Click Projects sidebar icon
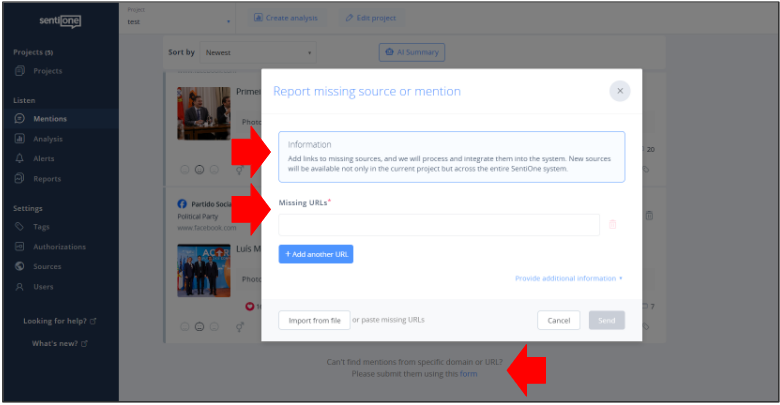The width and height of the screenshot is (780, 405). [x=19, y=71]
